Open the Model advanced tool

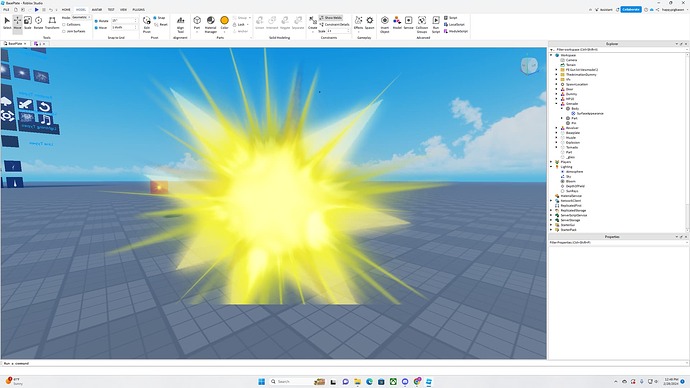(397, 23)
